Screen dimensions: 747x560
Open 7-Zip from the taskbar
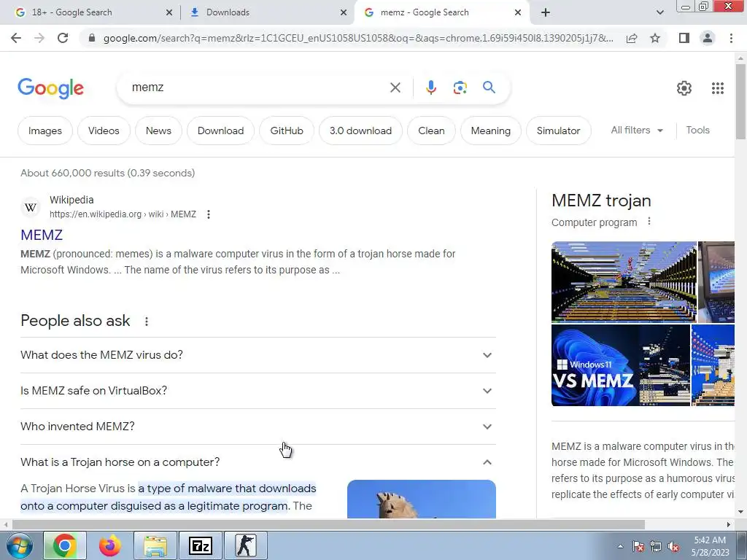(x=200, y=545)
